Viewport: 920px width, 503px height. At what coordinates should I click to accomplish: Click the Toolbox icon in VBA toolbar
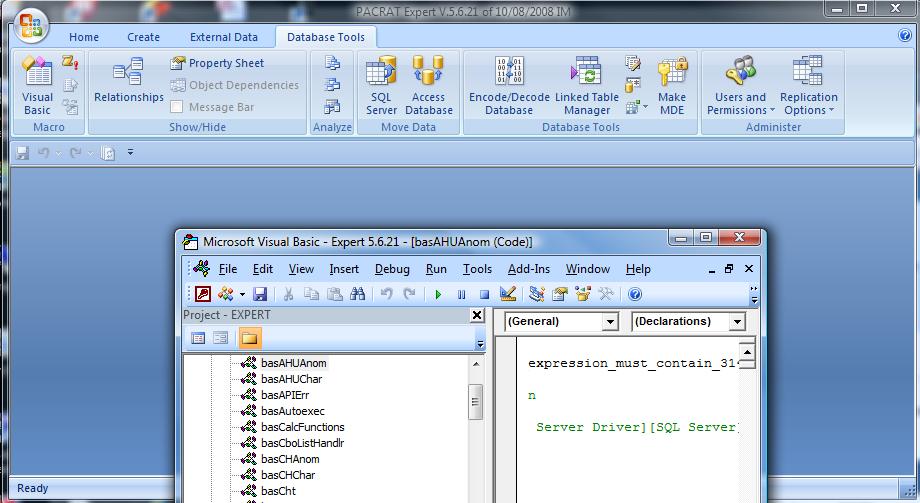tap(606, 294)
